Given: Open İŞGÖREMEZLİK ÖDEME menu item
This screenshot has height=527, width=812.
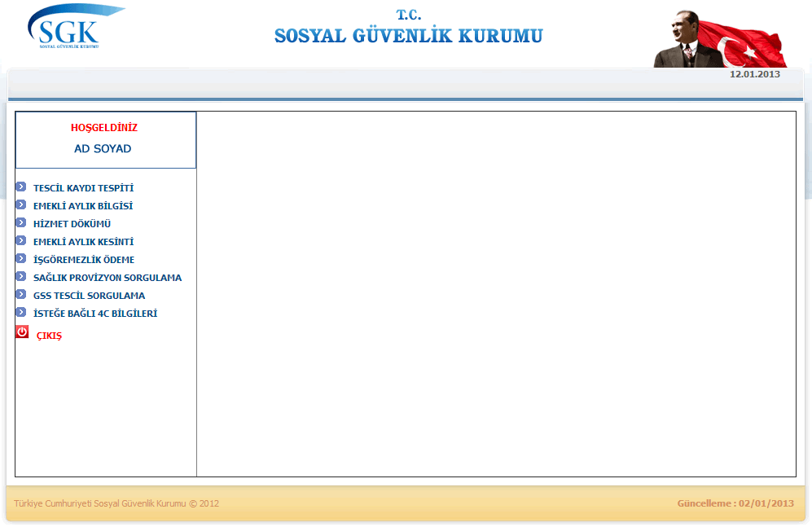Looking at the screenshot, I should 84,260.
